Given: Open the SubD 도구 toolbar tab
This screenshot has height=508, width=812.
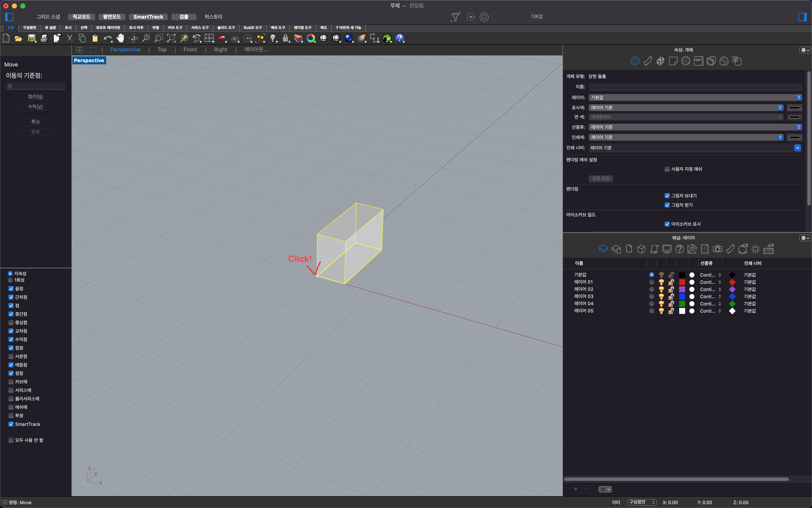Looking at the screenshot, I should click(252, 28).
